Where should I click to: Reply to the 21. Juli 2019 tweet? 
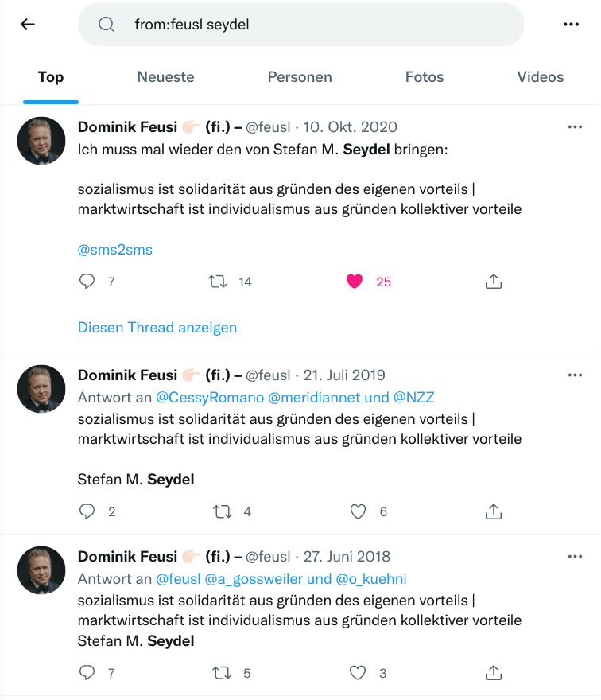87,511
